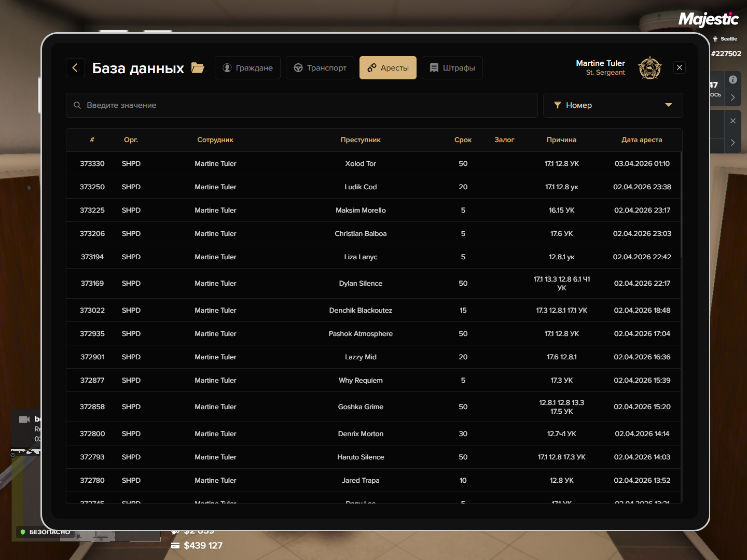The image size is (747, 560).
Task: Click the funnel filter icon
Action: (x=558, y=105)
